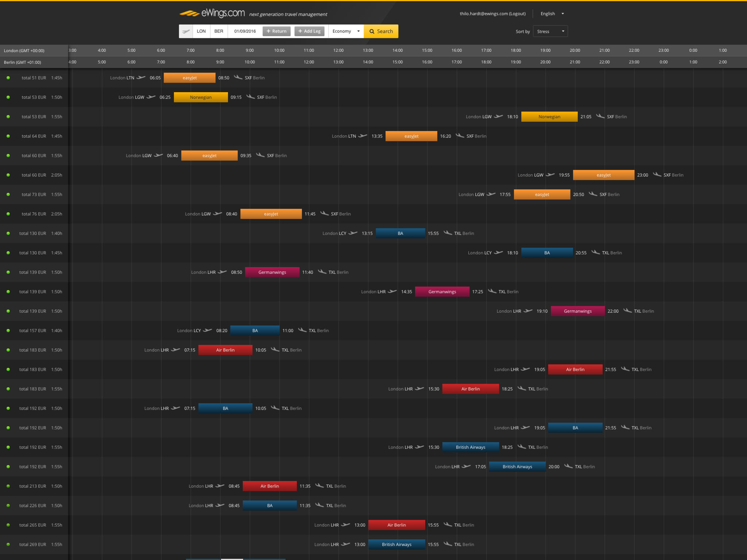This screenshot has height=560, width=747.
Task: Open the English language dropdown
Action: point(552,13)
